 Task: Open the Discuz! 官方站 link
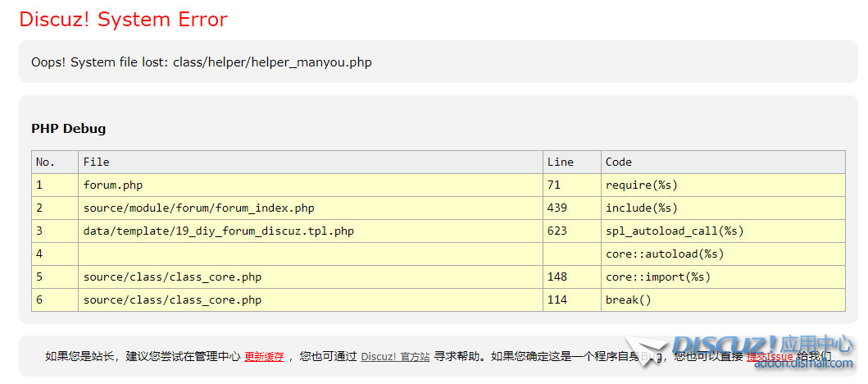coord(395,357)
